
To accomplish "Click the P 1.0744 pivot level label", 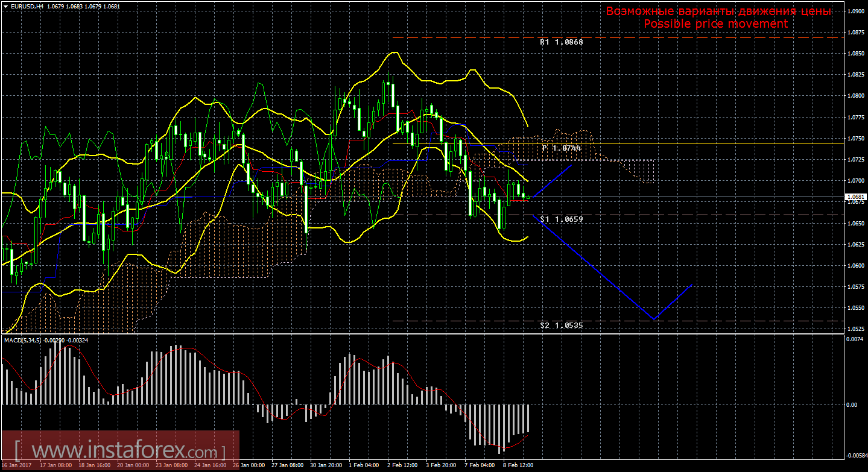I will pos(561,148).
